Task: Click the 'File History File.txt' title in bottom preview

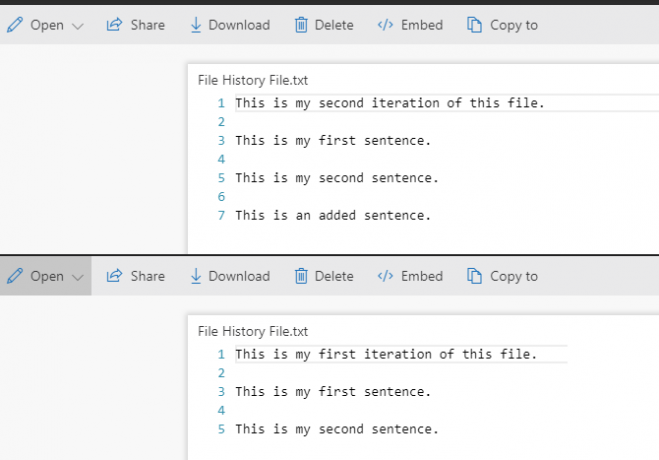Action: (x=253, y=331)
